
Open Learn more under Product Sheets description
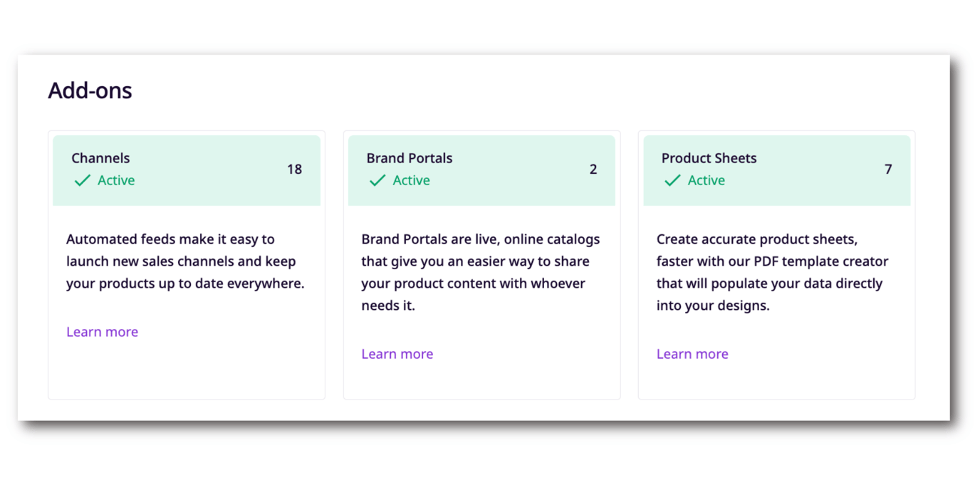[692, 354]
